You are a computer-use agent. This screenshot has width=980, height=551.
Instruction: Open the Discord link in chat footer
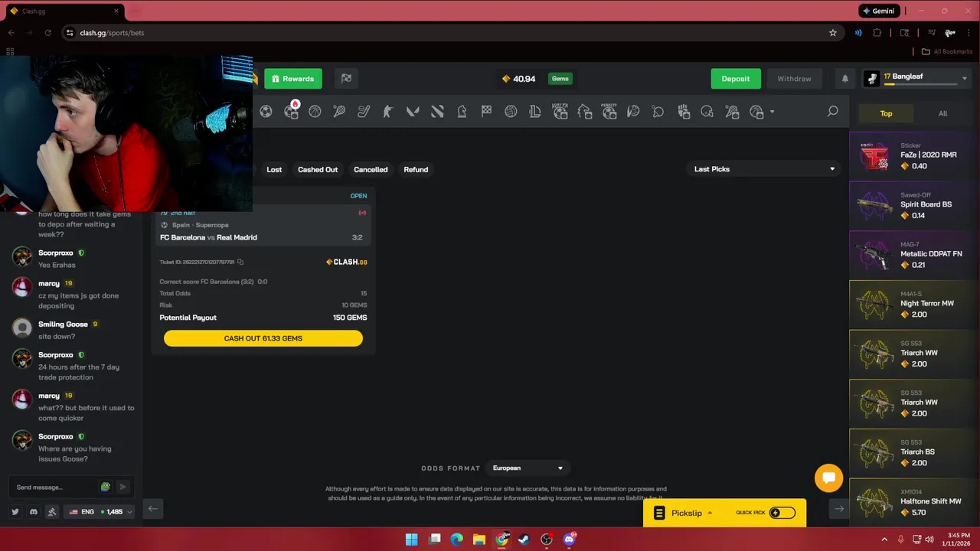pyautogui.click(x=34, y=511)
